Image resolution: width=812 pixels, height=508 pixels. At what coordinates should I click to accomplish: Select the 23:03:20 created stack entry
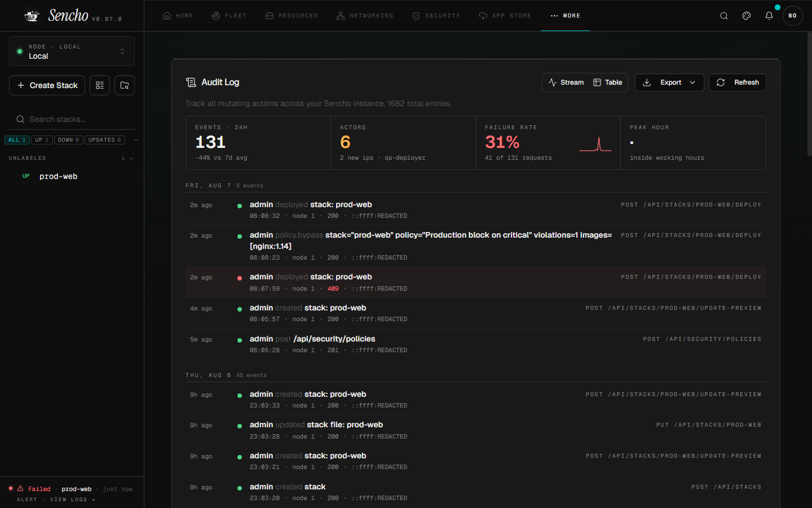coord(476,492)
